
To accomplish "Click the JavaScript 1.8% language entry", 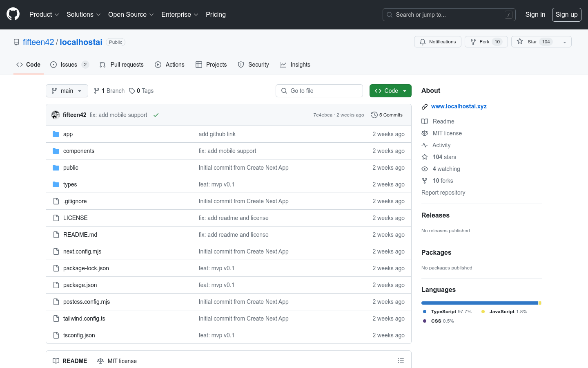I will tap(504, 312).
